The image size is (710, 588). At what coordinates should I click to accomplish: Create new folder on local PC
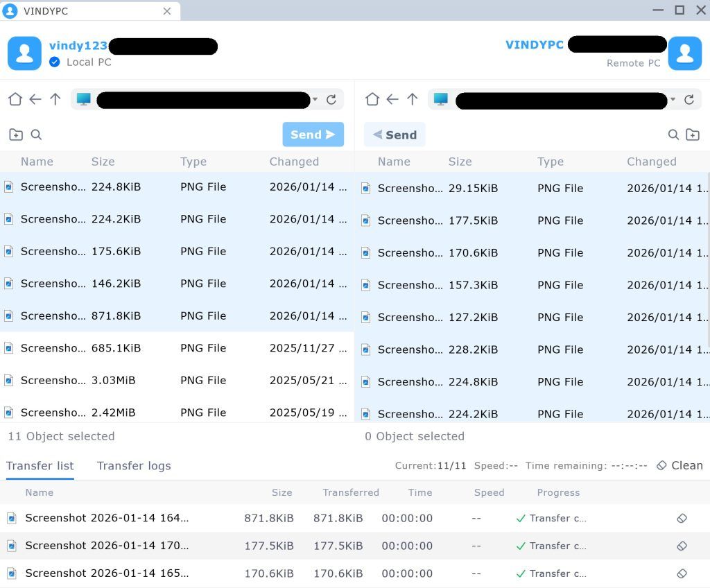(16, 135)
